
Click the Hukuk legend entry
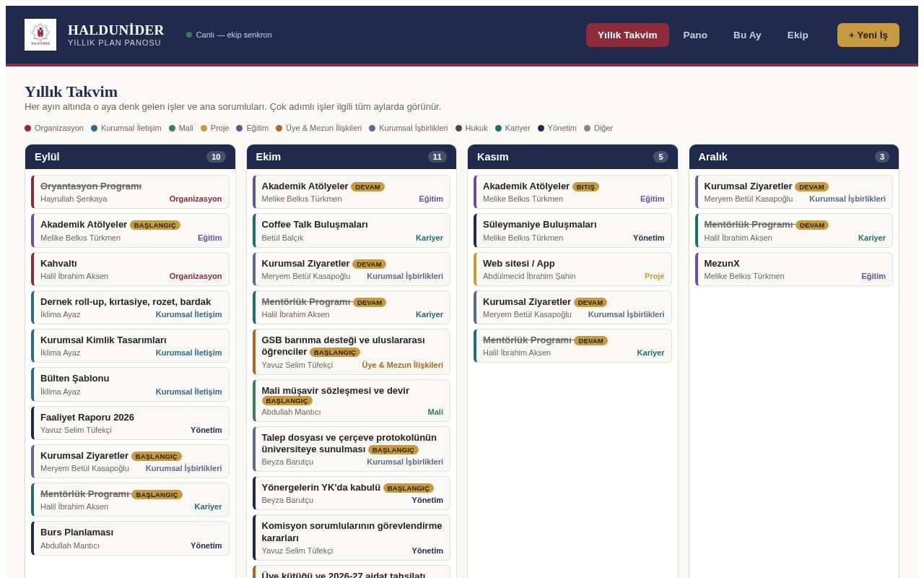(x=471, y=128)
